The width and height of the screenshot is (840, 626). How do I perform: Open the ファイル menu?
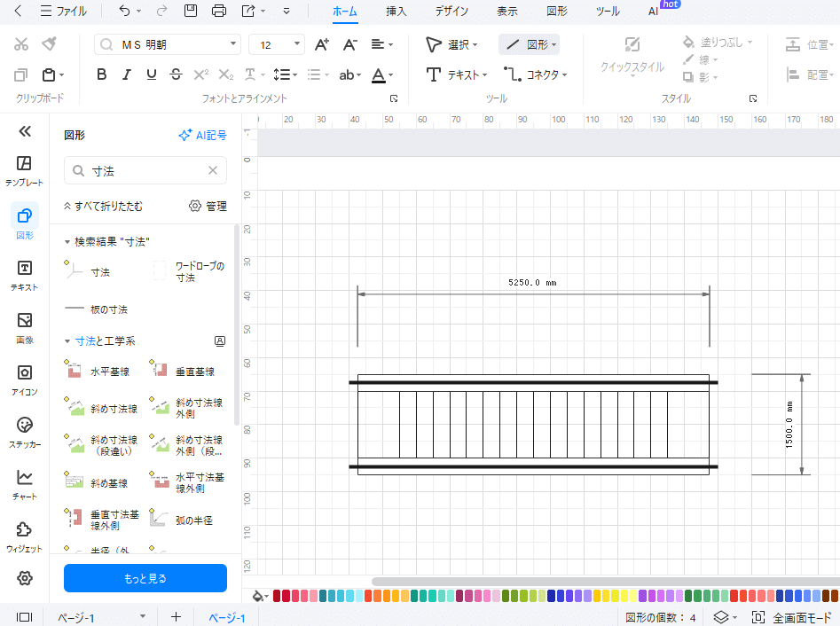point(64,11)
